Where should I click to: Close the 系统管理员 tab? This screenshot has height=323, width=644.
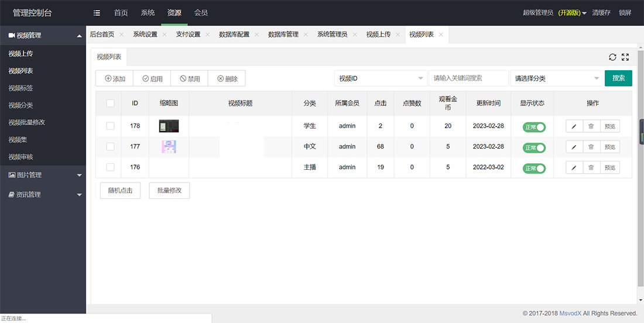[354, 35]
